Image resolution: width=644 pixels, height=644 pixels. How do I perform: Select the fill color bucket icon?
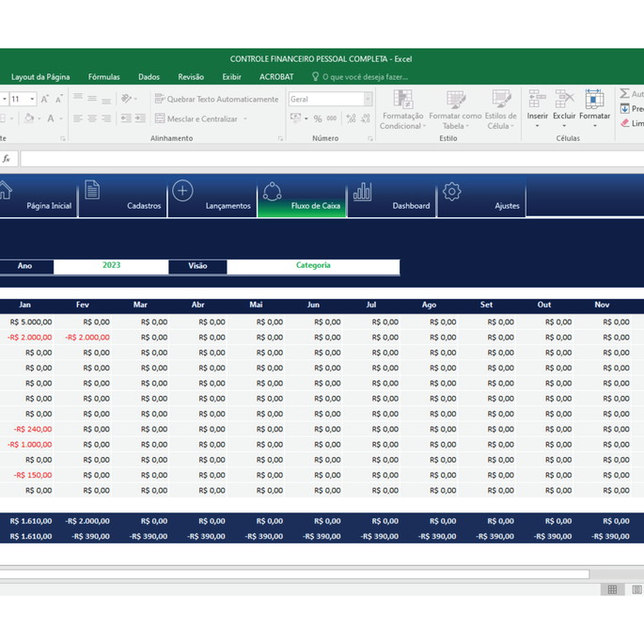click(x=29, y=118)
